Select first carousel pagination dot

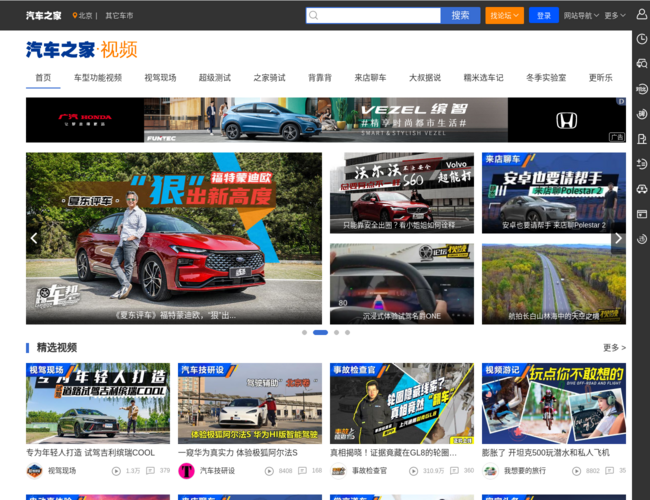coord(304,333)
